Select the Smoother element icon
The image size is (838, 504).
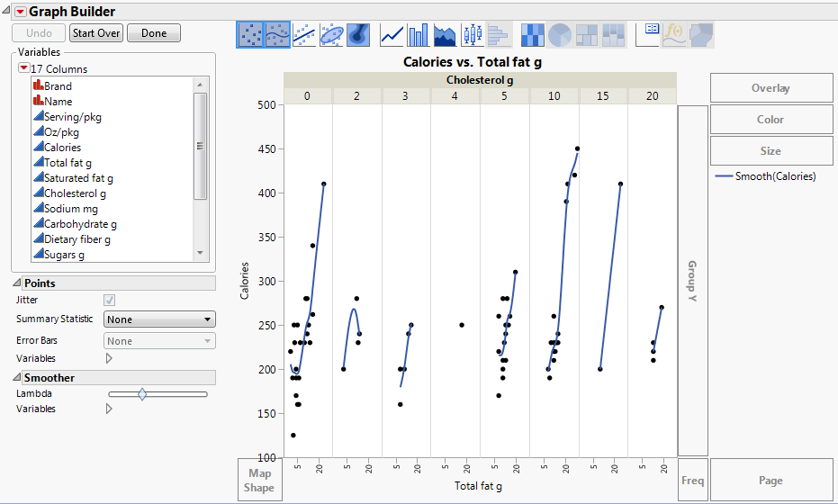[277, 35]
